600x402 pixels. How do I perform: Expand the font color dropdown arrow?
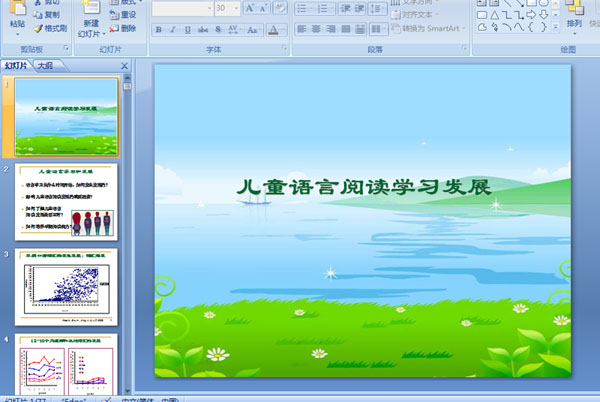click(284, 29)
